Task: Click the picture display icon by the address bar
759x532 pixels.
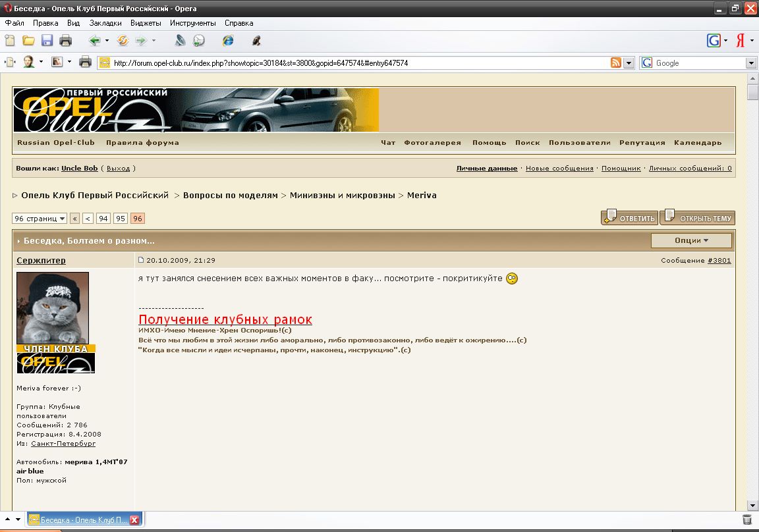Action: [57, 62]
